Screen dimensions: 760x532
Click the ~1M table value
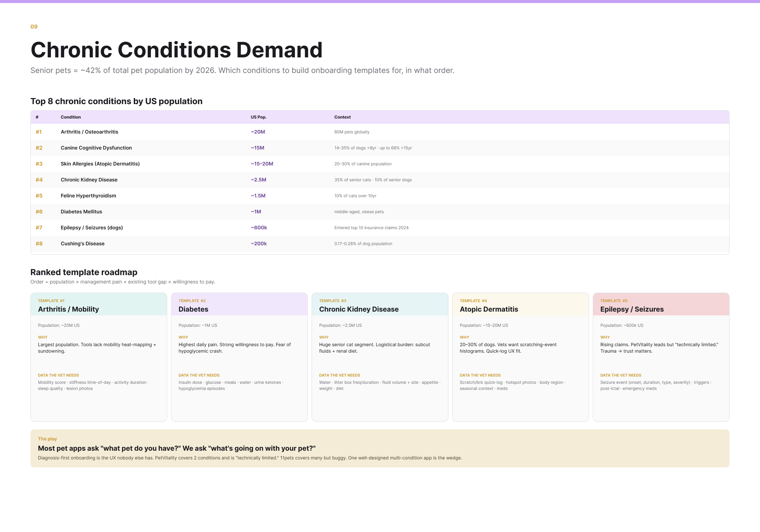[256, 212]
